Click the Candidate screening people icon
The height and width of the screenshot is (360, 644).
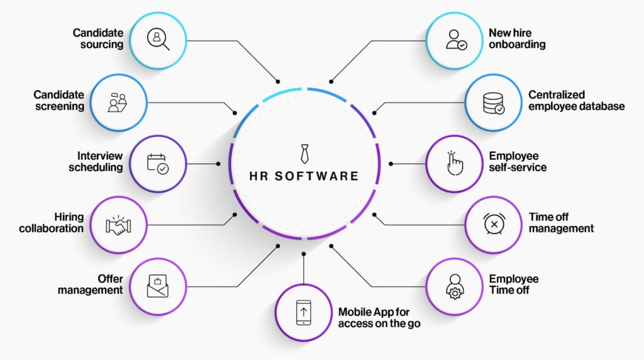pos(118,103)
